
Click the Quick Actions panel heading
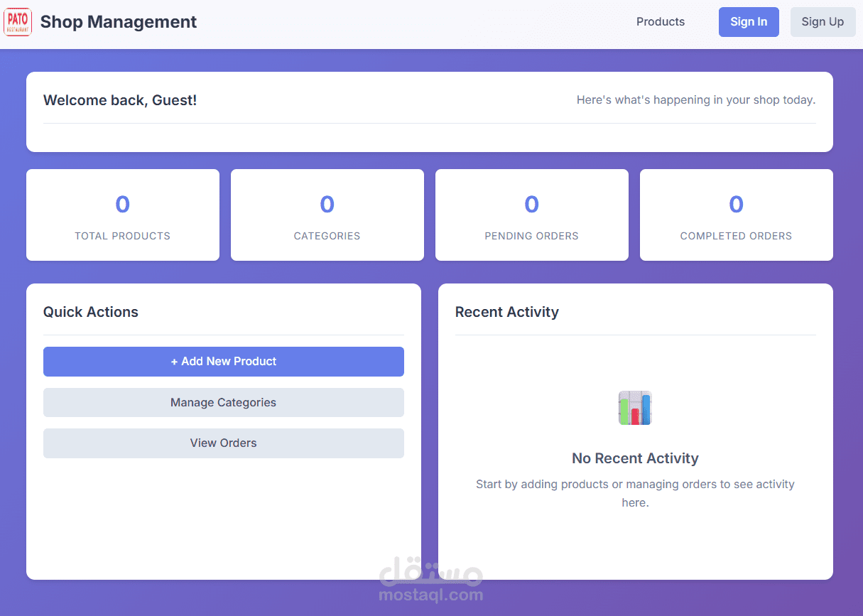(90, 312)
